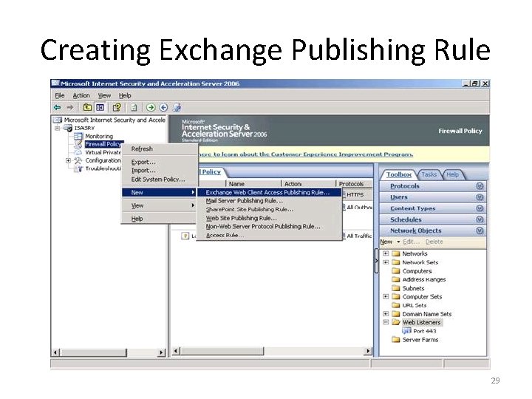Expand the Schedules section chevron
Image resolution: width=532 pixels, height=399 pixels.
coord(480,219)
